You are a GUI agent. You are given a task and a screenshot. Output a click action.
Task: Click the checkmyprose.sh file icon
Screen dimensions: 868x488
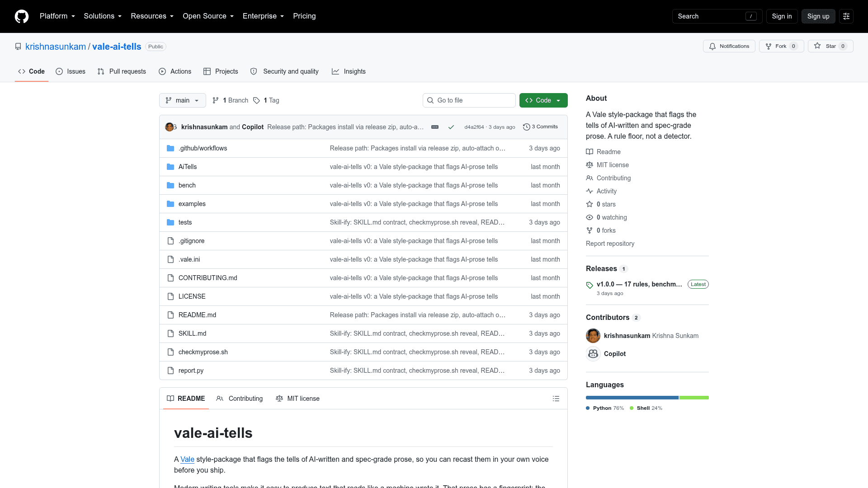(170, 352)
